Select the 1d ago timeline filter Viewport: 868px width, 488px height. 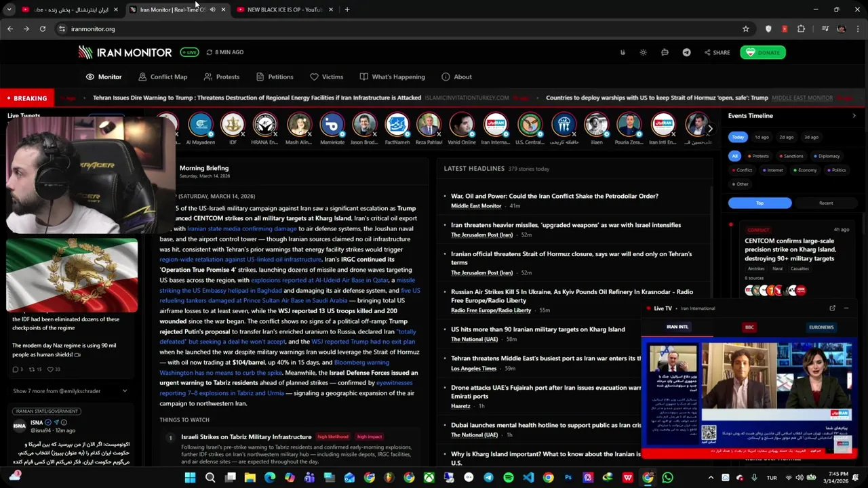click(762, 137)
